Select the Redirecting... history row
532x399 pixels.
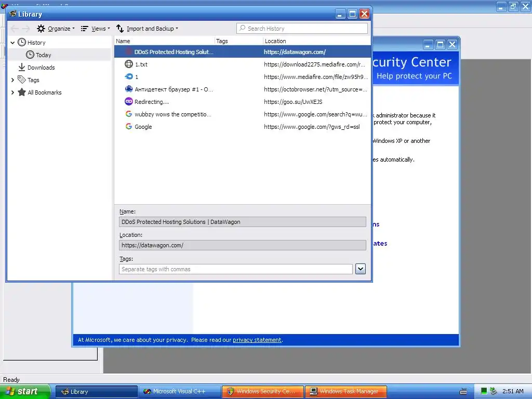pos(243,102)
